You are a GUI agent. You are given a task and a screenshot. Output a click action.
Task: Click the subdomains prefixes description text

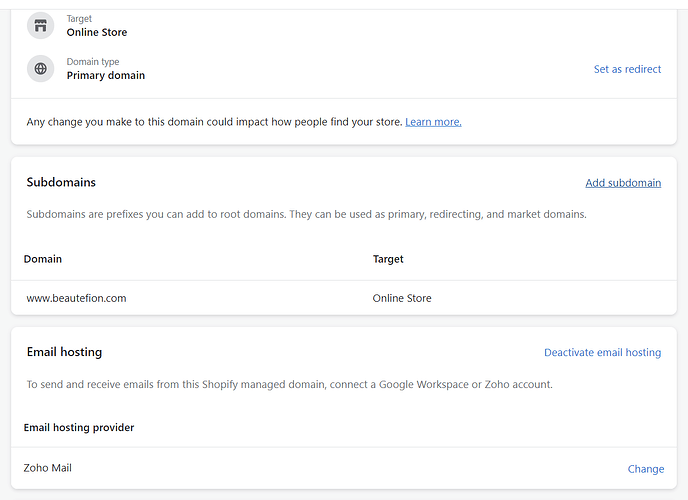pos(306,214)
